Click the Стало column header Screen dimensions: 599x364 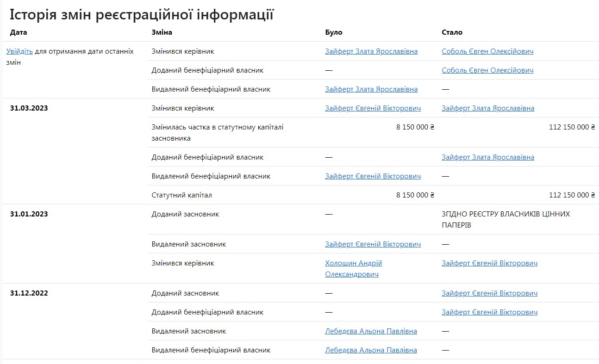click(x=452, y=32)
